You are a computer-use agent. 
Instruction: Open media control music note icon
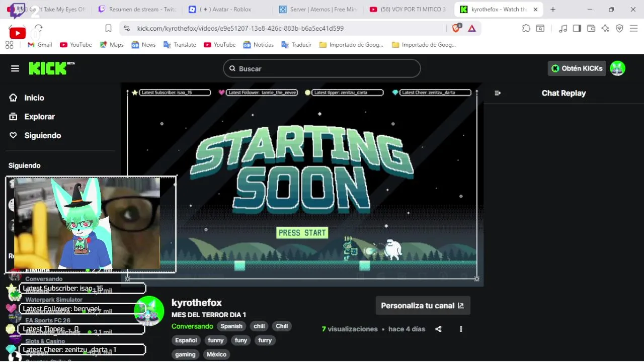point(563,29)
